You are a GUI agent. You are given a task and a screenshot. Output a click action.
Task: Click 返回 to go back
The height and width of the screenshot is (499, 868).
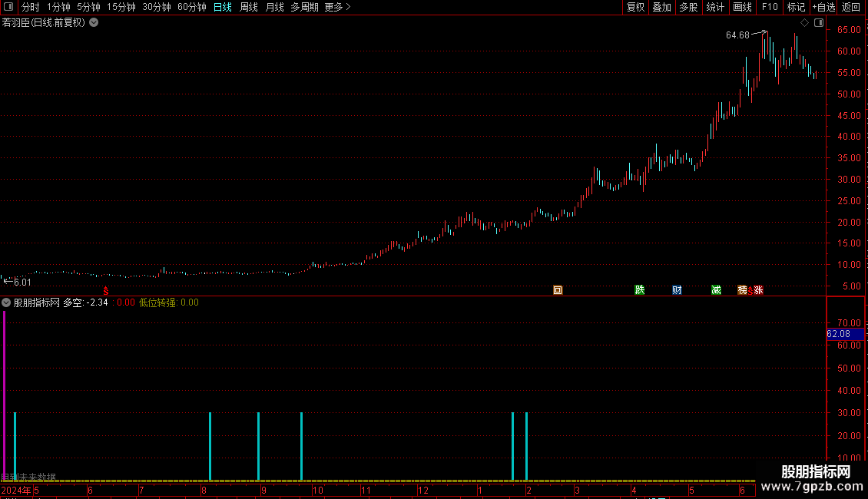[x=851, y=7]
